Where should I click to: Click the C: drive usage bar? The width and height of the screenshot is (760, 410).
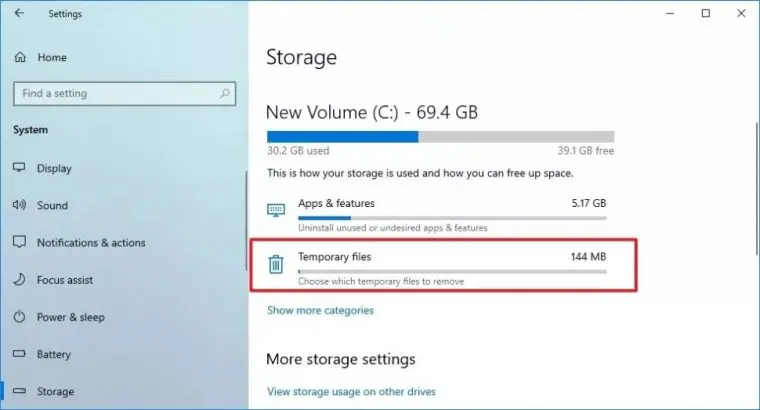(x=440, y=137)
